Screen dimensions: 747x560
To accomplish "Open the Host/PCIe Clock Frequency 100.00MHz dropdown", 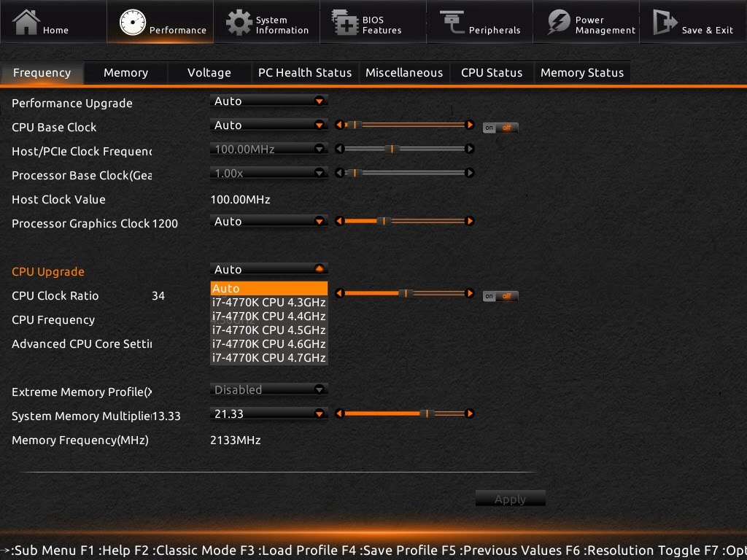I will tap(268, 149).
